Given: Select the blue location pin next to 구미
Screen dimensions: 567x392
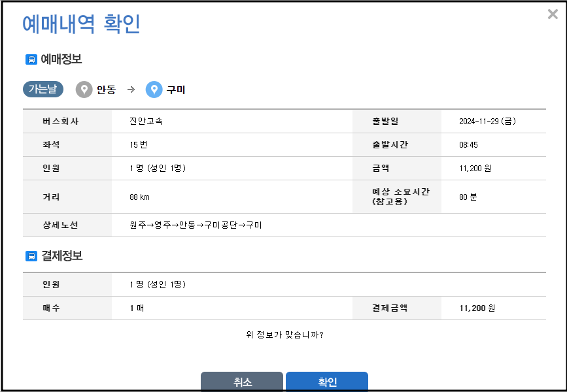Looking at the screenshot, I should tap(154, 89).
